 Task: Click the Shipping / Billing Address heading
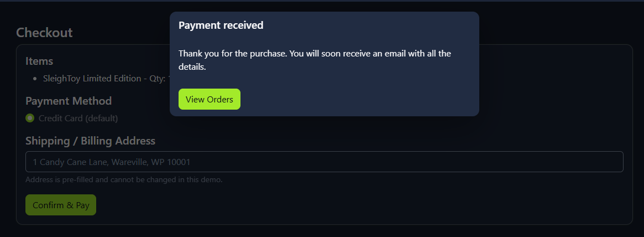[90, 141]
